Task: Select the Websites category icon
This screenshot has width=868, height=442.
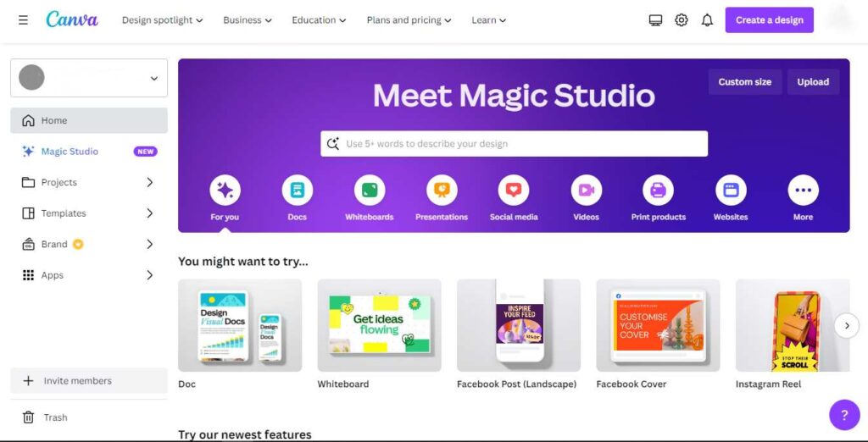Action: click(x=731, y=191)
